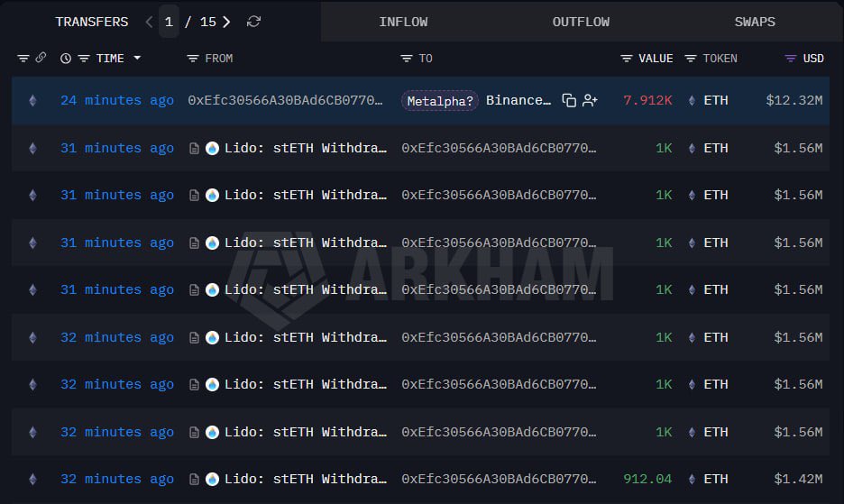Toggle the clock time format icon

pyautogui.click(x=66, y=58)
